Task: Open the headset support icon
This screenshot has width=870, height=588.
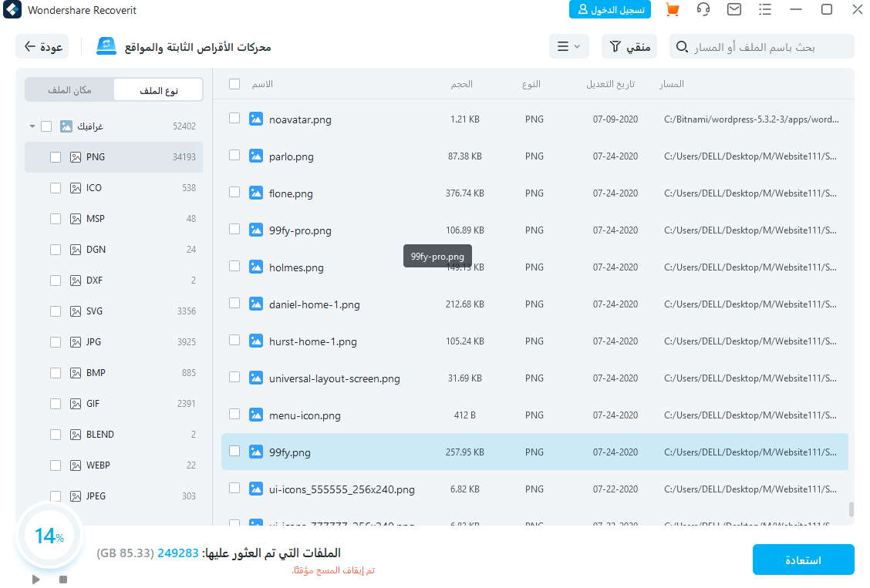Action: click(703, 10)
